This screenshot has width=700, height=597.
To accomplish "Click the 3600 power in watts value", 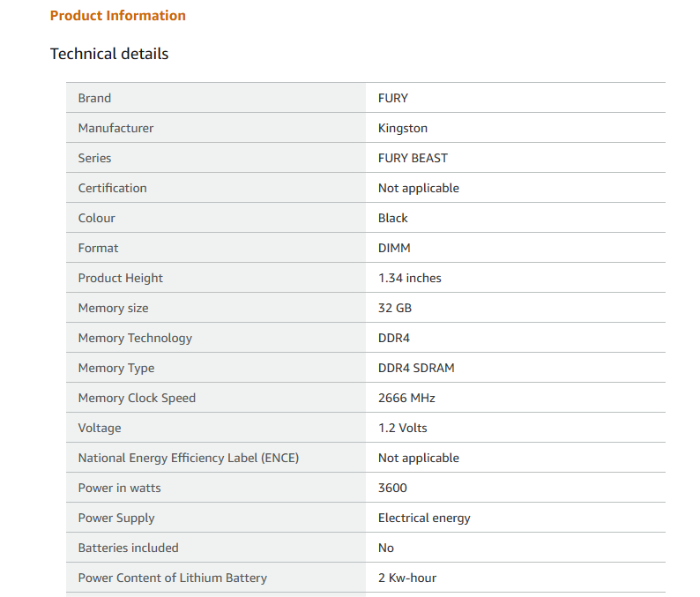I will point(392,488).
